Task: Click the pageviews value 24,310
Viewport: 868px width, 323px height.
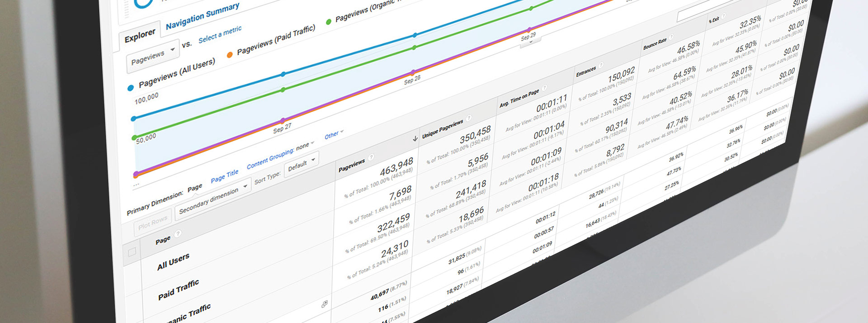Action: 395,249
